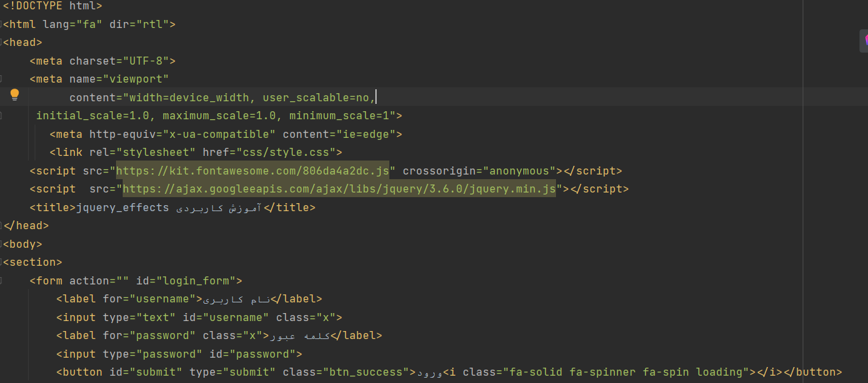
Task: Click the type="password" input attribute
Action: pyautogui.click(x=153, y=354)
